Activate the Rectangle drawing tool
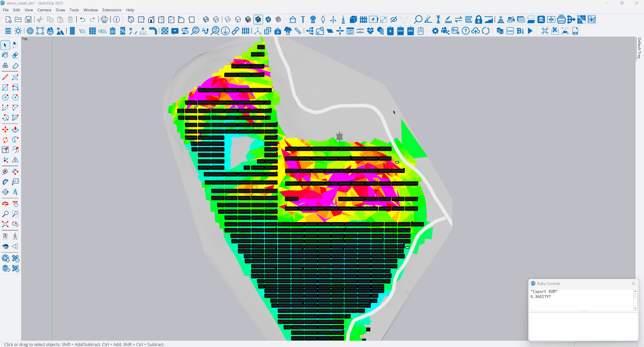Viewport: 644px width, 347px height. pyautogui.click(x=5, y=87)
